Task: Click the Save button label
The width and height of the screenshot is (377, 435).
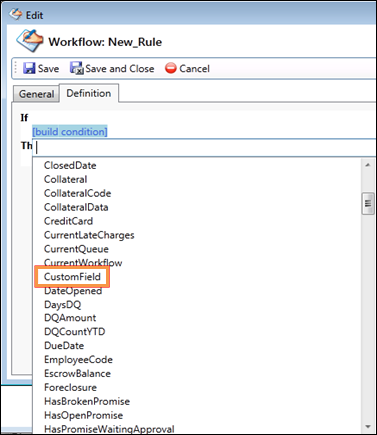Action: coord(48,69)
